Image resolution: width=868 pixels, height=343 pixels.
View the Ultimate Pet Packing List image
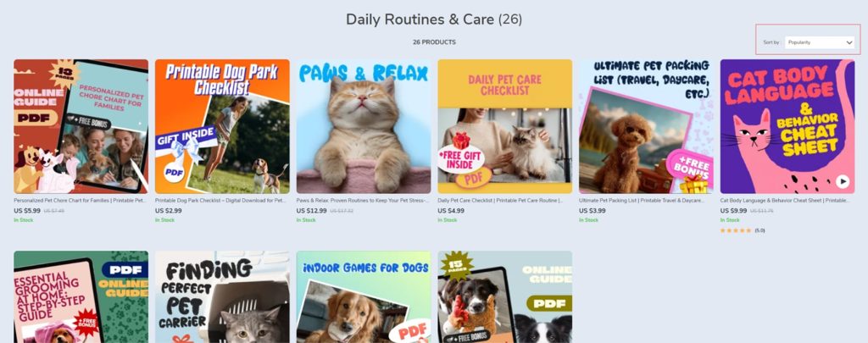click(646, 127)
